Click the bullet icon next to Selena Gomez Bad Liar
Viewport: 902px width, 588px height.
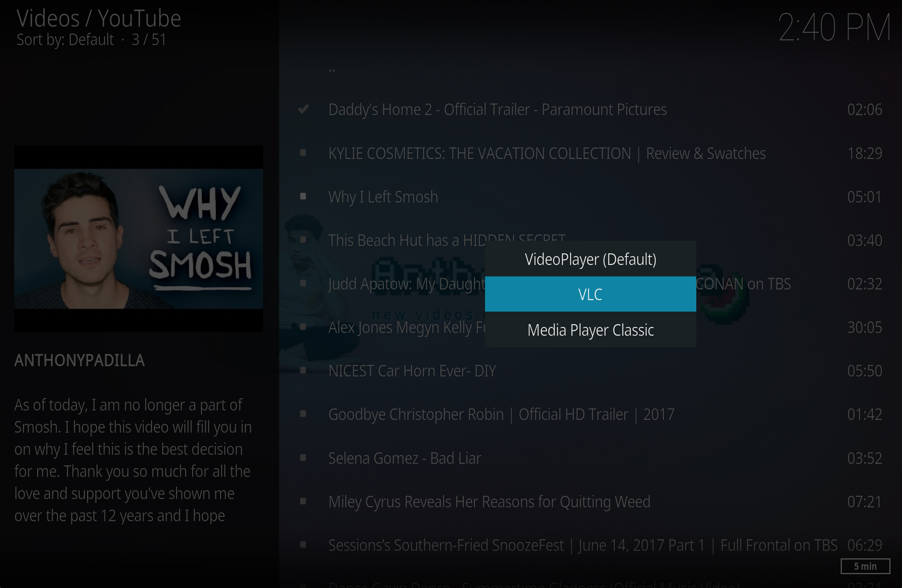click(303, 458)
